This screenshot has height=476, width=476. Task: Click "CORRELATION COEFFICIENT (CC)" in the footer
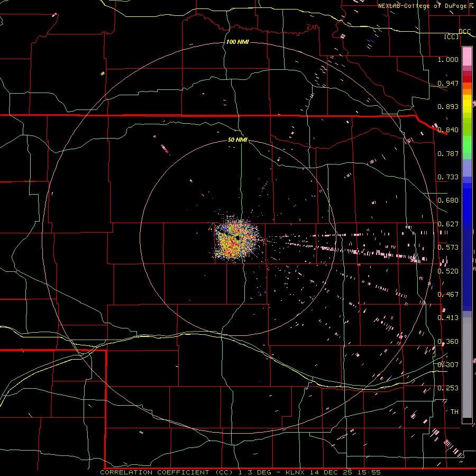pyautogui.click(x=167, y=472)
